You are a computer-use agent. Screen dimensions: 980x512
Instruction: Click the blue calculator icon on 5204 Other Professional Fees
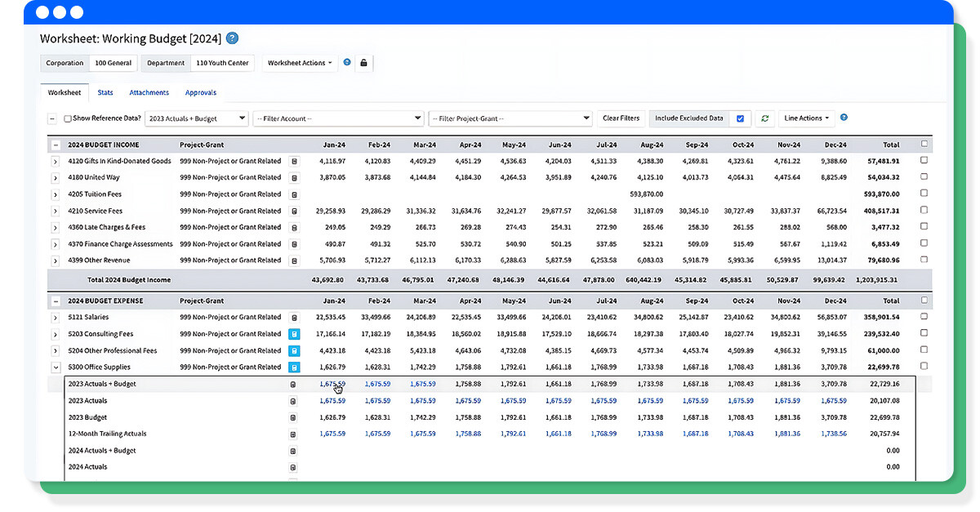pyautogui.click(x=293, y=350)
